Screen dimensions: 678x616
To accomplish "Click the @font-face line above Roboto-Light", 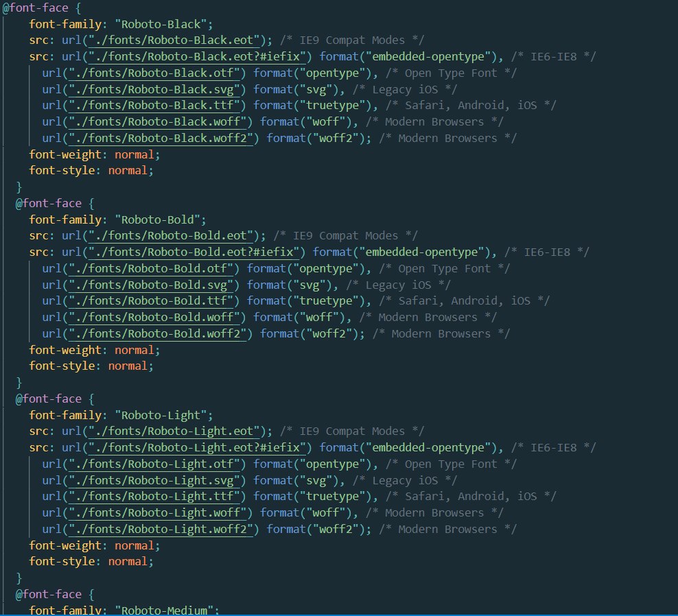I will click(55, 399).
